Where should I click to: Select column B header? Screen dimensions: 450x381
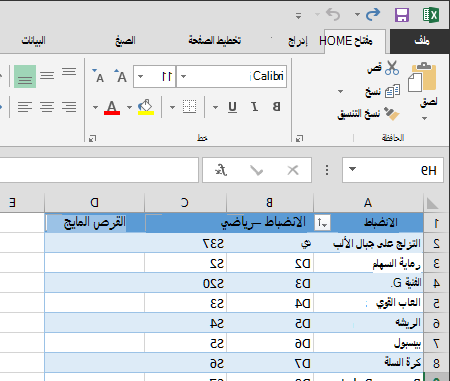click(269, 203)
